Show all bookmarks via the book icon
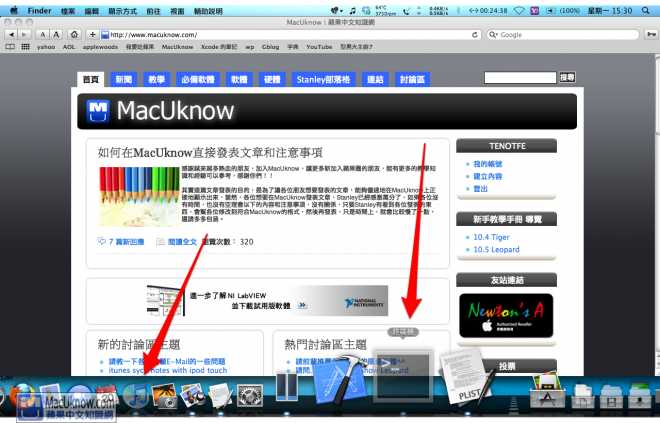The image size is (660, 423). coord(10,47)
